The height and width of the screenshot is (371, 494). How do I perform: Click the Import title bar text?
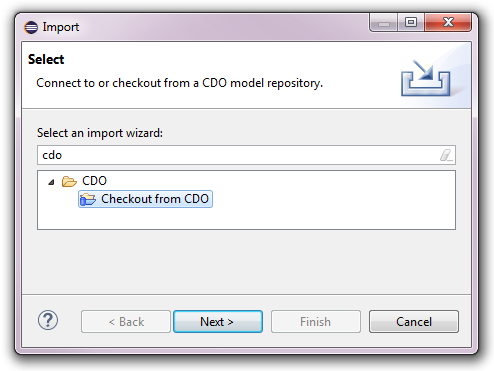61,27
